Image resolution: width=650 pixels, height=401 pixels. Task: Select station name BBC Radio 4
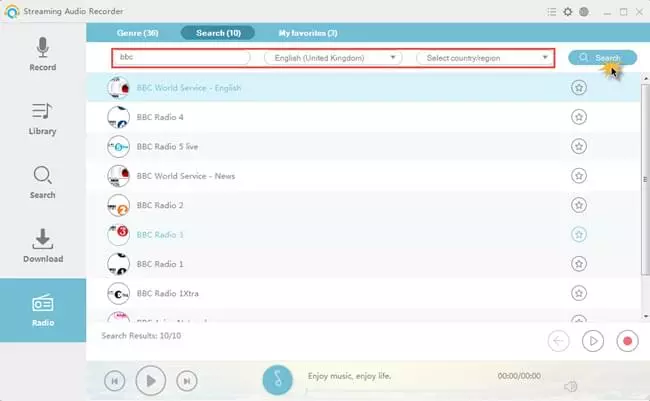(x=160, y=117)
